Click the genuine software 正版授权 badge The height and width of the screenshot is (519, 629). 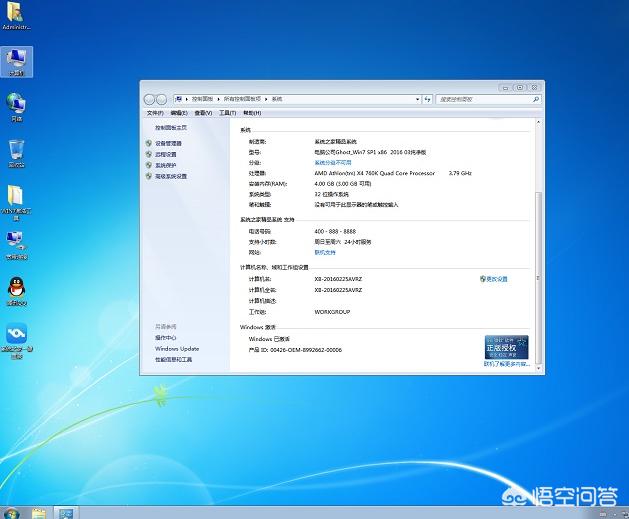506,347
